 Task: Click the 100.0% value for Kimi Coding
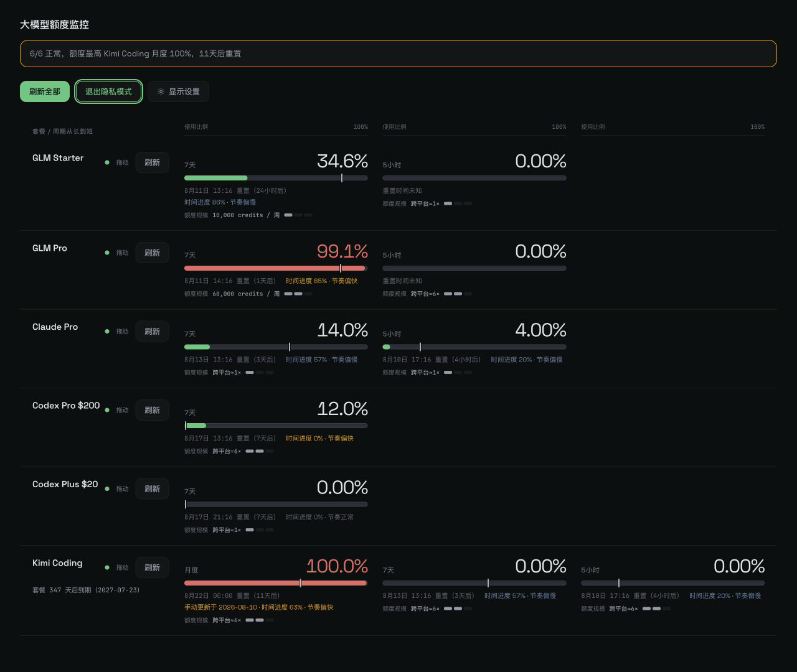tap(337, 566)
